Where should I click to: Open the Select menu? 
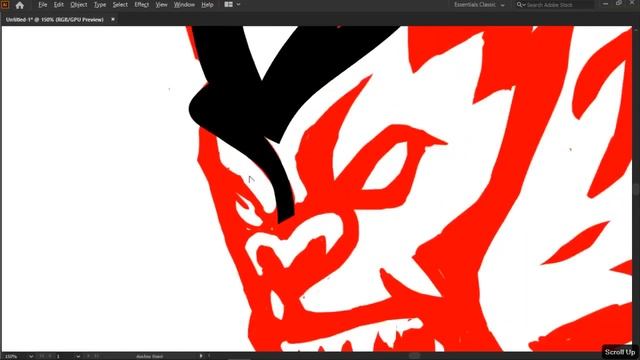(120, 5)
